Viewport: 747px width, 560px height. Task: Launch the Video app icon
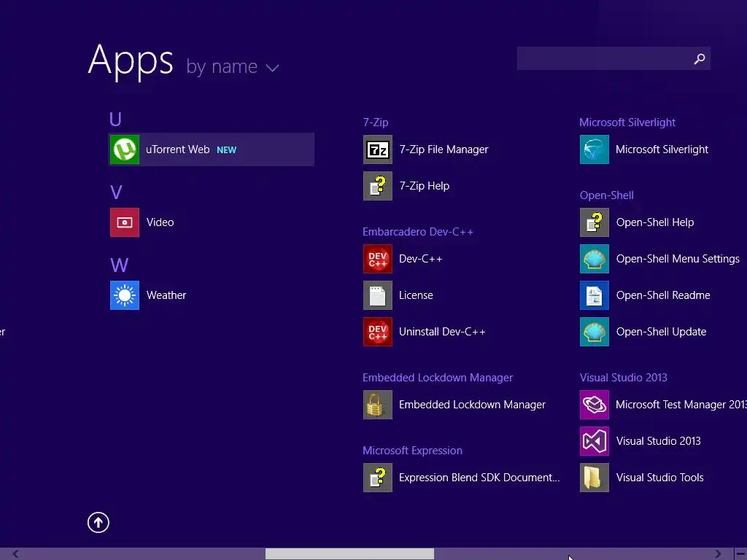pyautogui.click(x=125, y=222)
